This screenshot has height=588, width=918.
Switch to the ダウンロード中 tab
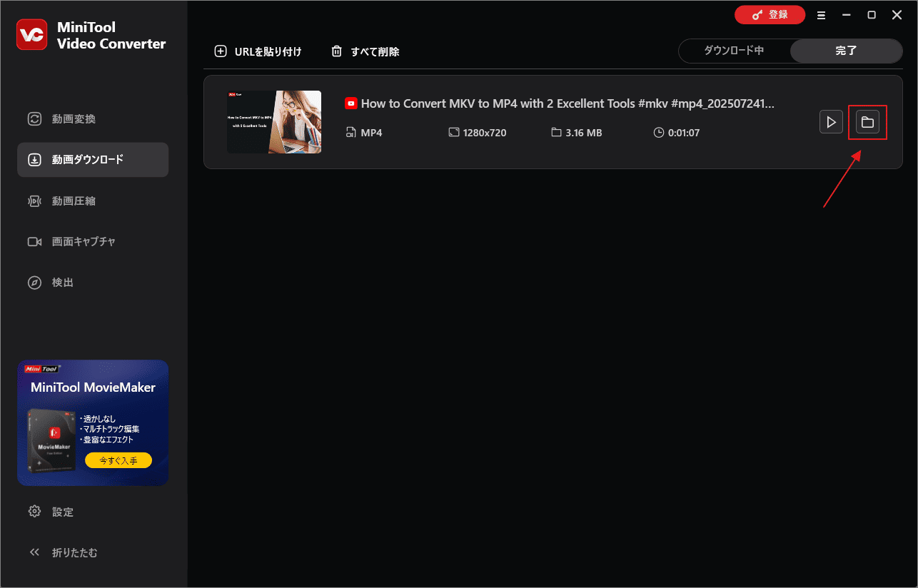coord(734,51)
